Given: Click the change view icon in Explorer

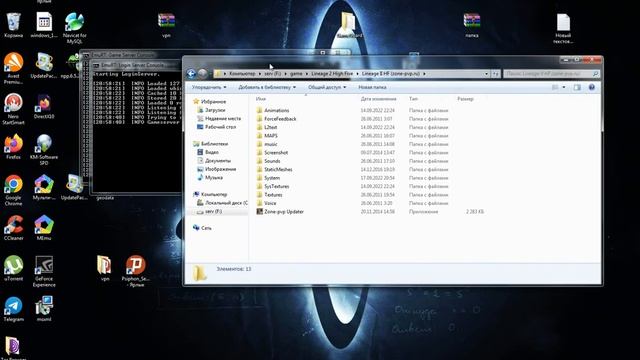Looking at the screenshot, I should click(555, 87).
